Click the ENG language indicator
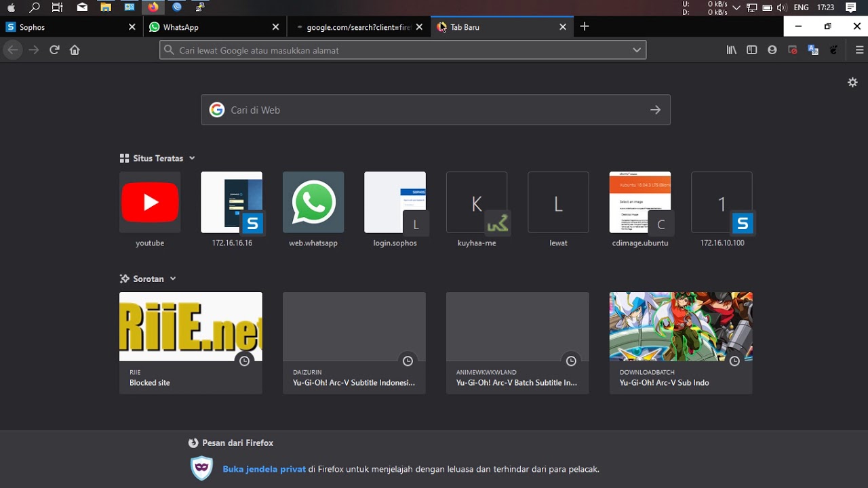This screenshot has height=488, width=868. click(x=801, y=7)
